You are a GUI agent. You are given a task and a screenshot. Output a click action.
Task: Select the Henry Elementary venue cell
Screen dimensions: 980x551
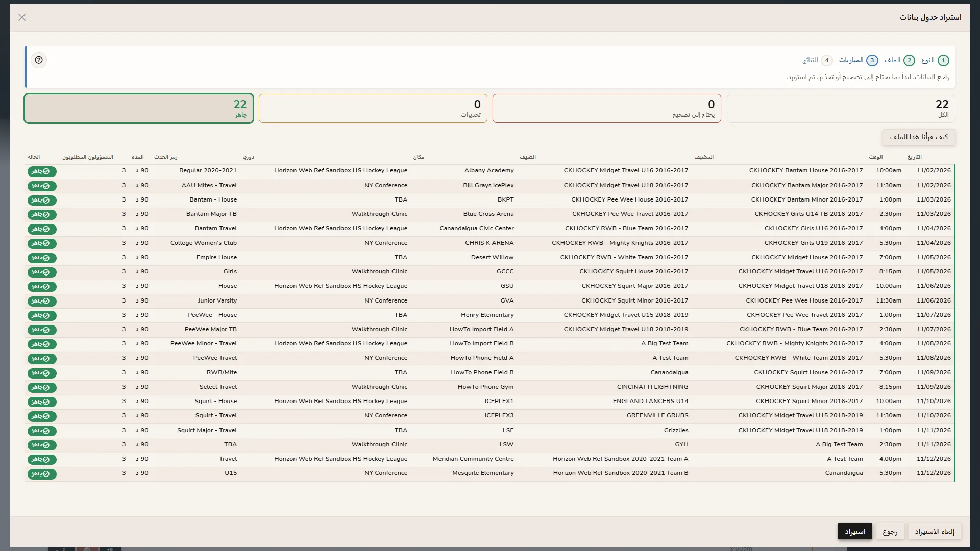tap(487, 315)
